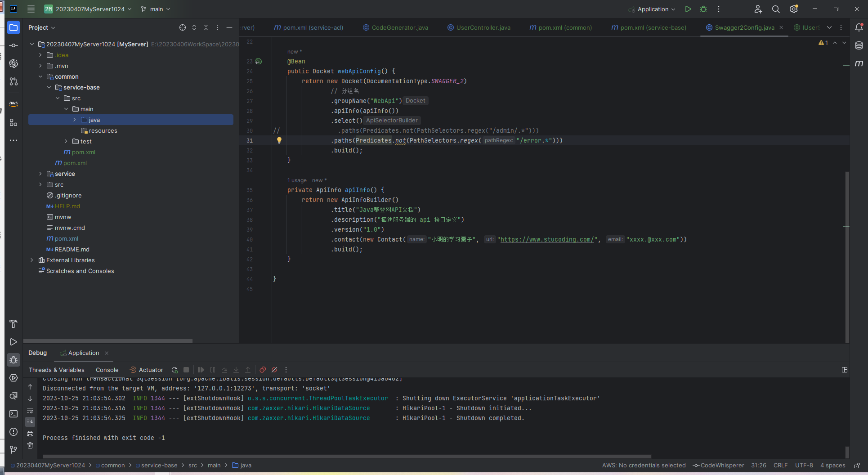Expand the service folder in project tree
The height and width of the screenshot is (475, 868).
(x=40, y=174)
